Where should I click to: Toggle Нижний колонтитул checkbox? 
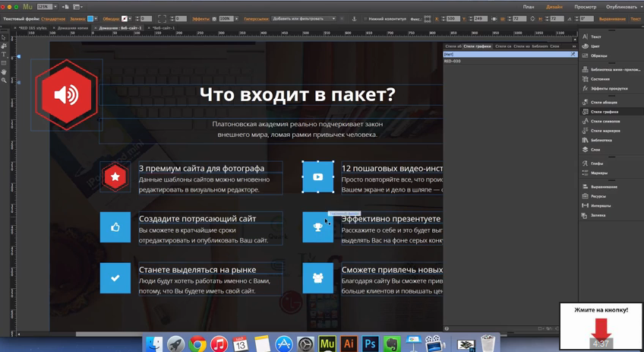pos(365,19)
